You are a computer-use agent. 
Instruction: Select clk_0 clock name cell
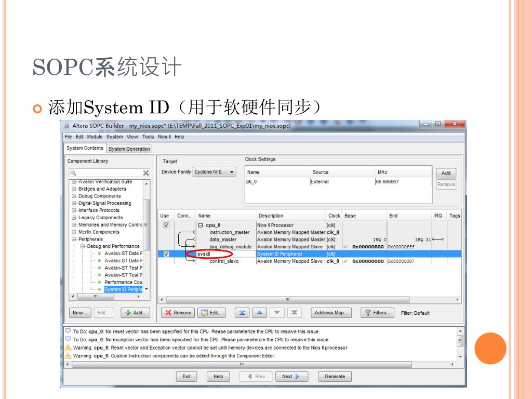tap(277, 181)
